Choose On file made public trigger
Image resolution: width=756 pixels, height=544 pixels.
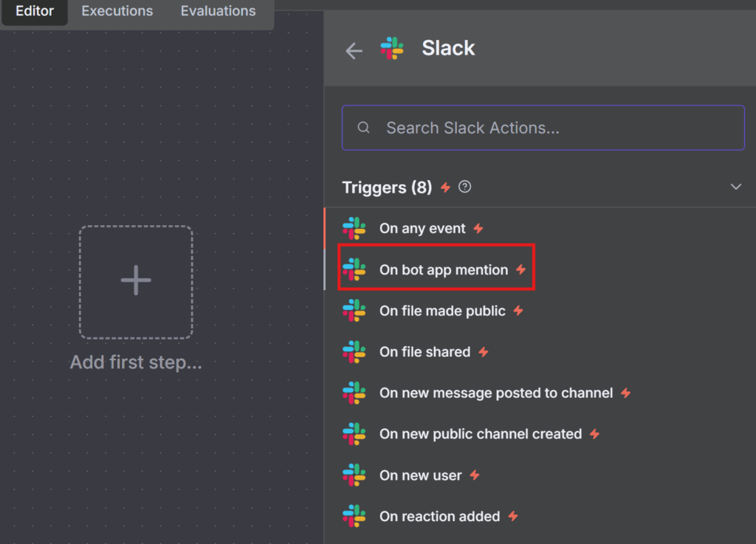(442, 311)
